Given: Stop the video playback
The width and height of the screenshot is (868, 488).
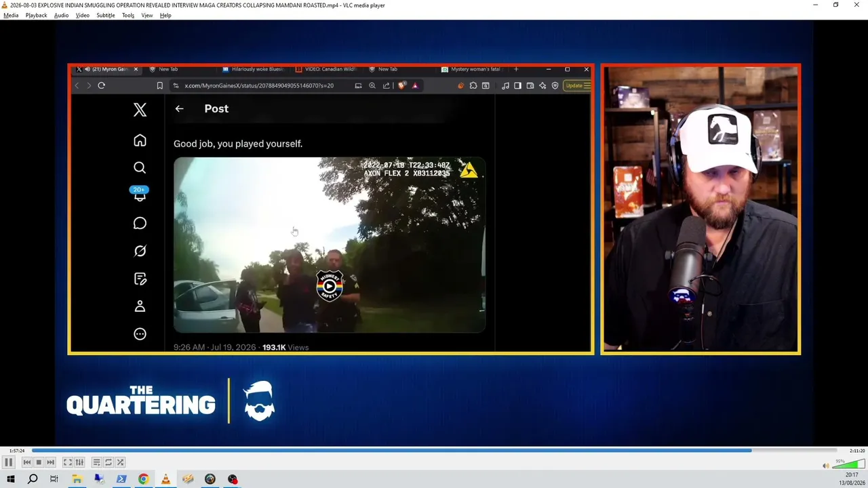Looking at the screenshot, I should [39, 462].
